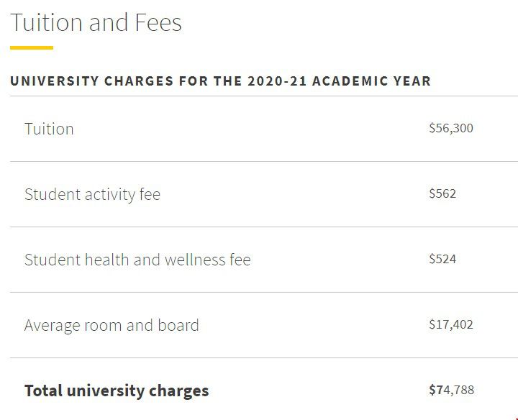Click the word charges in the total row
Screen dimensions: 518x420
(178, 391)
